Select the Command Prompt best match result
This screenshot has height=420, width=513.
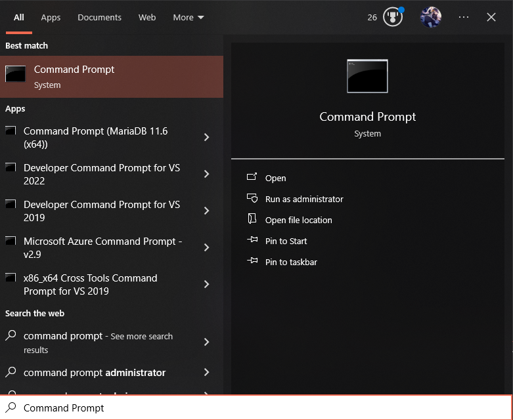(x=112, y=77)
